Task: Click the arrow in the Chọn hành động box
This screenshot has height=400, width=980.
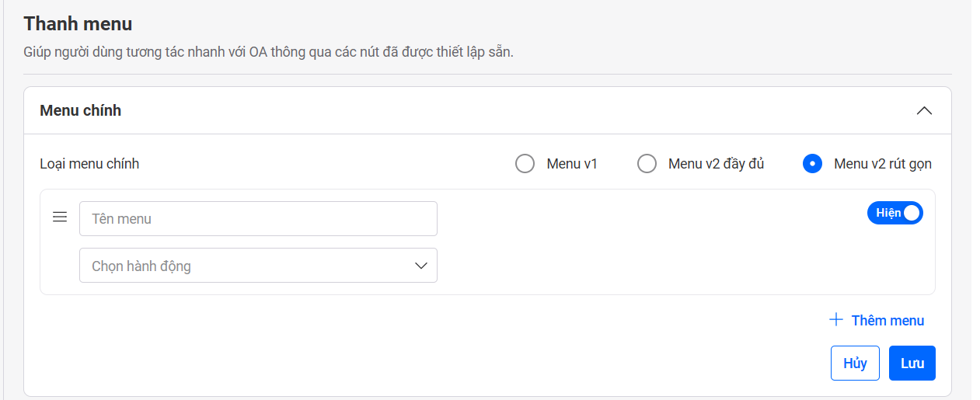Action: coord(421,266)
